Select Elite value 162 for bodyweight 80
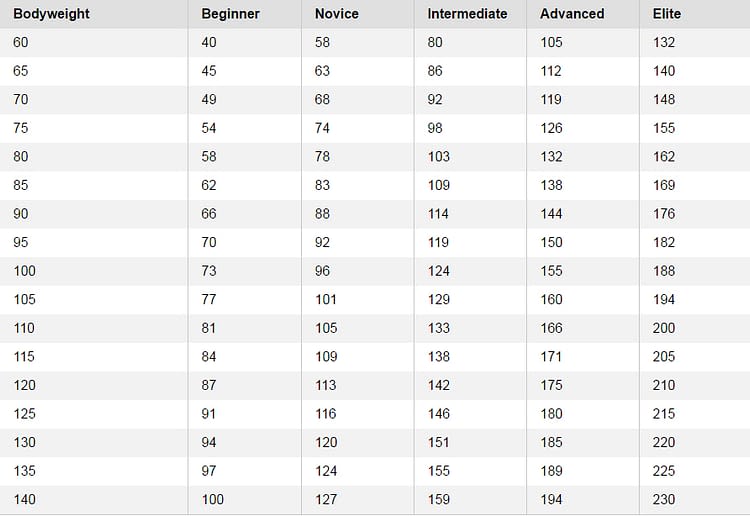 pos(664,156)
